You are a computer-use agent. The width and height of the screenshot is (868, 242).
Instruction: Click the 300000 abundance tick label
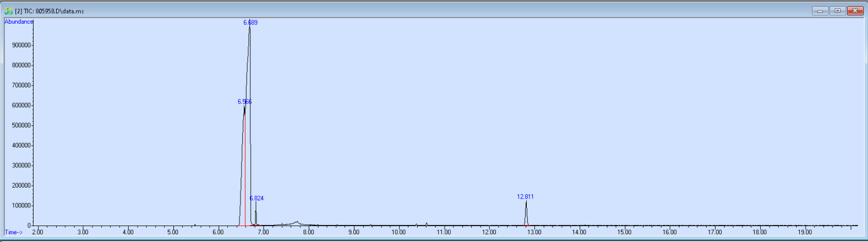(21, 166)
